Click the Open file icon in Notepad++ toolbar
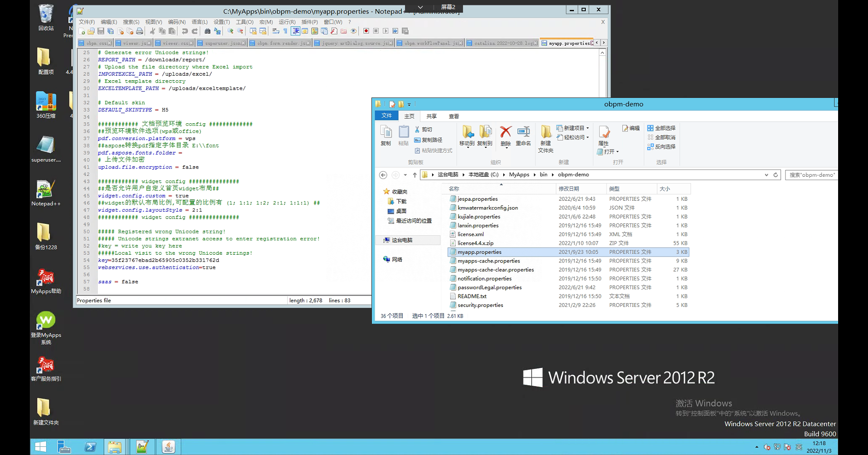 (92, 31)
